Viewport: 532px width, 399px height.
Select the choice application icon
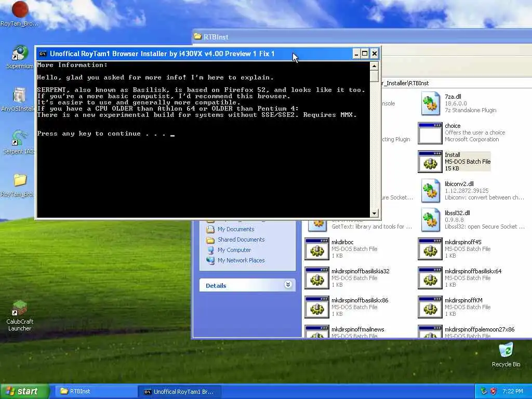point(430,133)
